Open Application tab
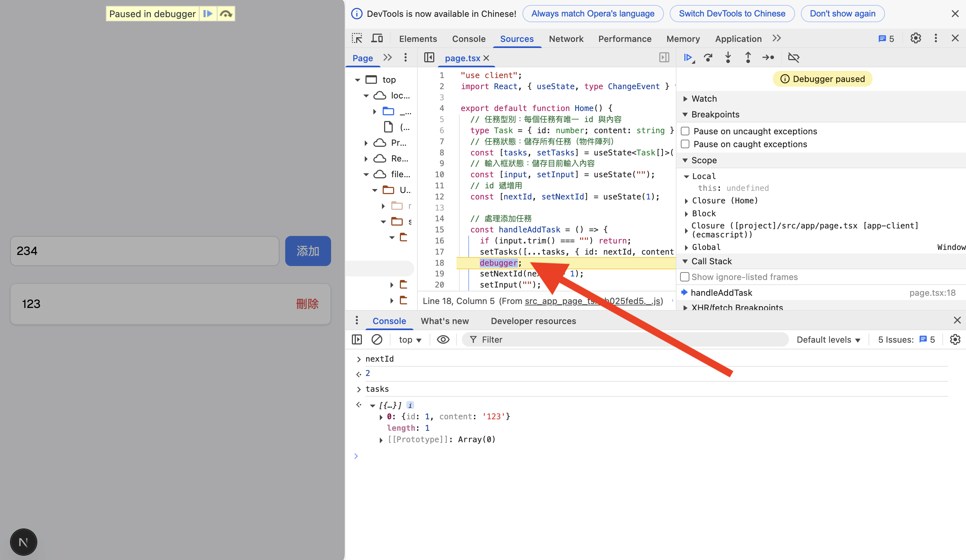 738,39
